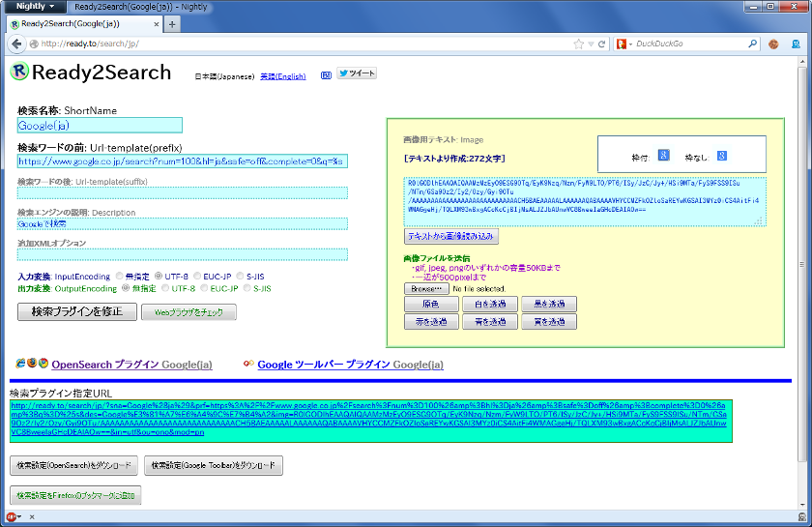812x527 pixels.
Task: Click the red add-on icon in status bar
Action: coord(11,516)
